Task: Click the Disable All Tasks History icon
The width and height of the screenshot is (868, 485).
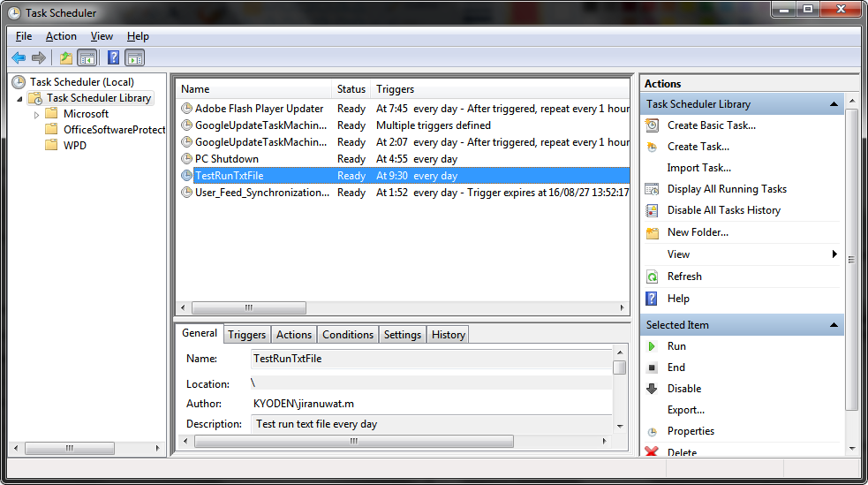Action: (653, 210)
